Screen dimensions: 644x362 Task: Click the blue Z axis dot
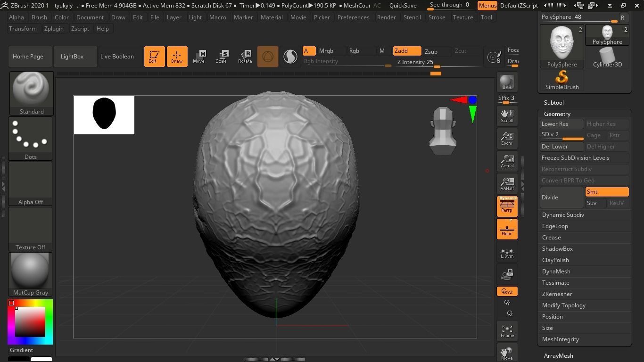point(472,100)
